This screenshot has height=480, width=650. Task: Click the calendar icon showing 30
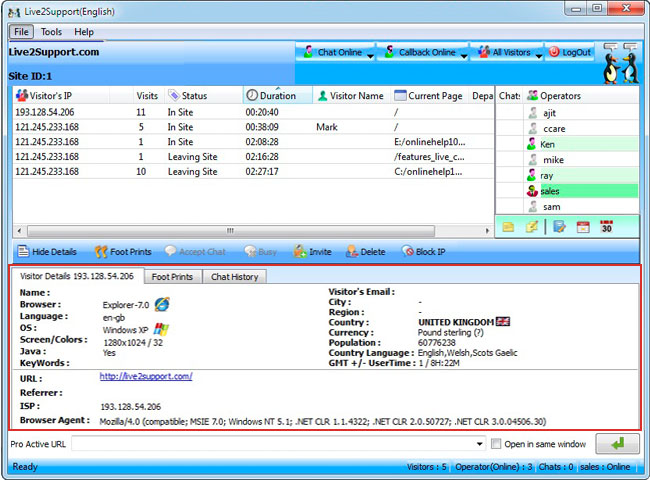point(606,226)
